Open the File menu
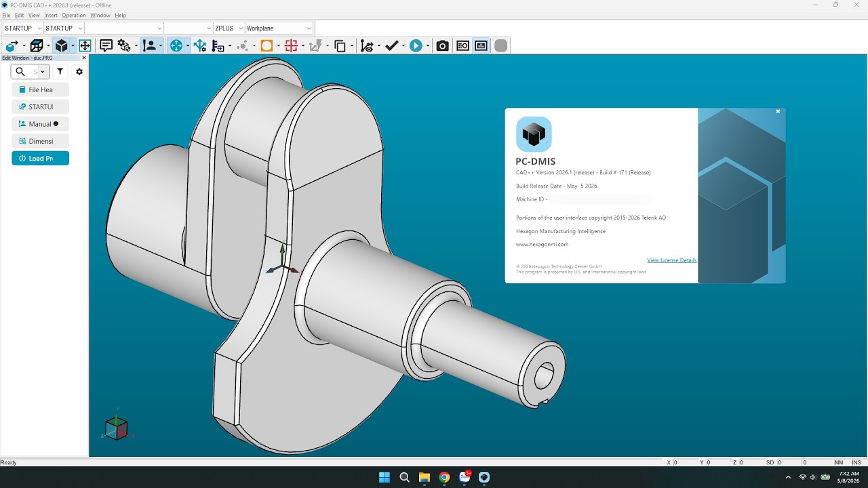Viewport: 868px width, 488px height. pyautogui.click(x=6, y=15)
